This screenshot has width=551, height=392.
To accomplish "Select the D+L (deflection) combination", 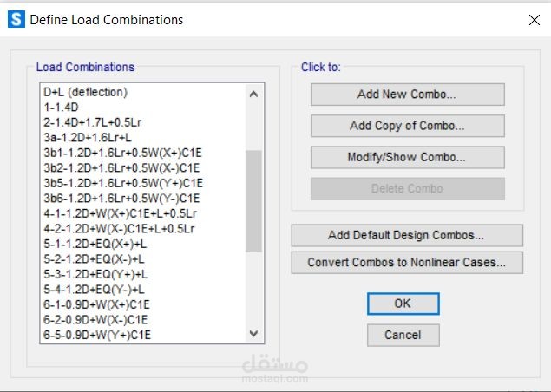I will 86,92.
